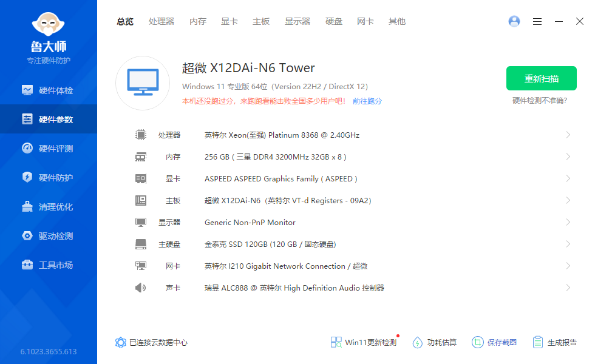
Task: Open 清理优化 in the sidebar
Action: pyautogui.click(x=49, y=207)
